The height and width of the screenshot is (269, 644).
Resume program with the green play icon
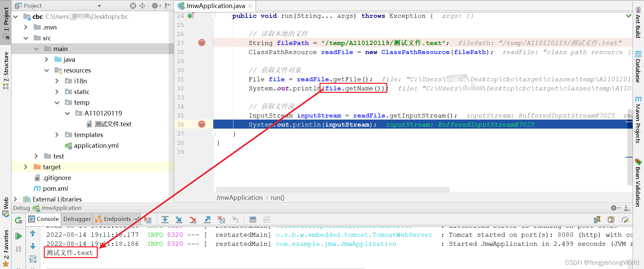pos(18,236)
